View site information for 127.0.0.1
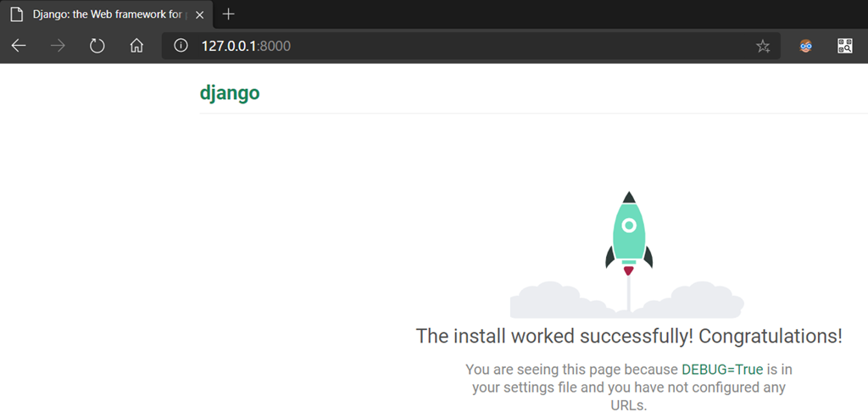The height and width of the screenshot is (418, 868). pyautogui.click(x=181, y=46)
